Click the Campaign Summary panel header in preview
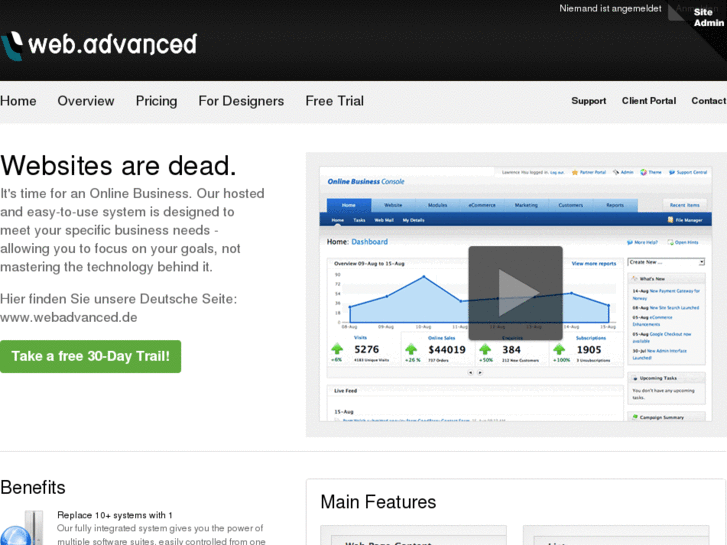The width and height of the screenshot is (727, 545). click(x=666, y=417)
